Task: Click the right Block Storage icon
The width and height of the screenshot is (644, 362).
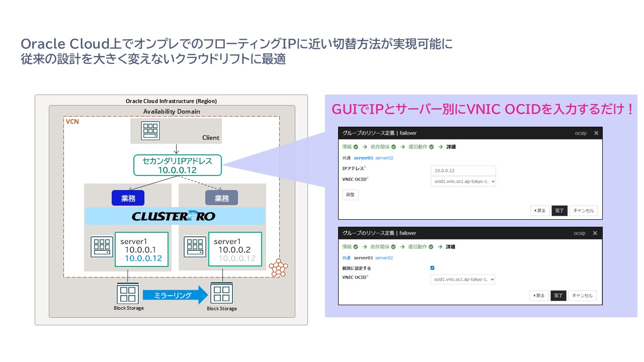Action: coord(221,294)
